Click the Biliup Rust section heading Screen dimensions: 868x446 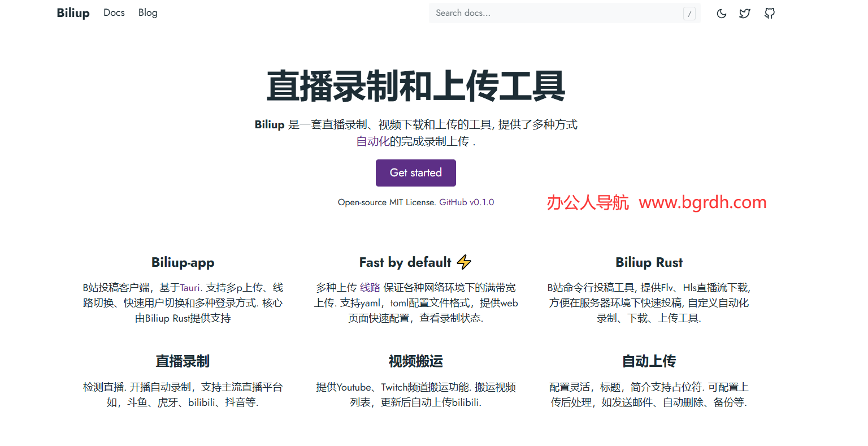[649, 262]
